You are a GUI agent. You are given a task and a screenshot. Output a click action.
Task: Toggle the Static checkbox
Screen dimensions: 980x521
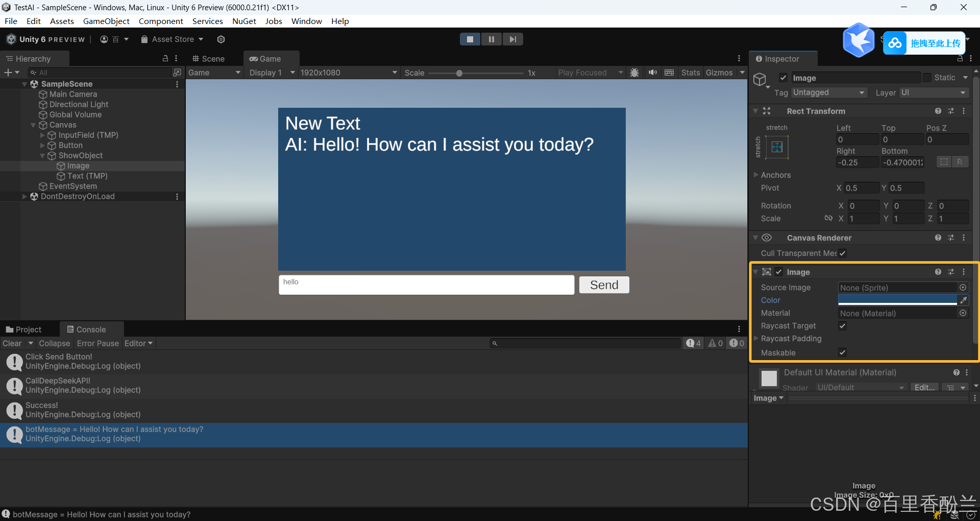[x=927, y=78]
